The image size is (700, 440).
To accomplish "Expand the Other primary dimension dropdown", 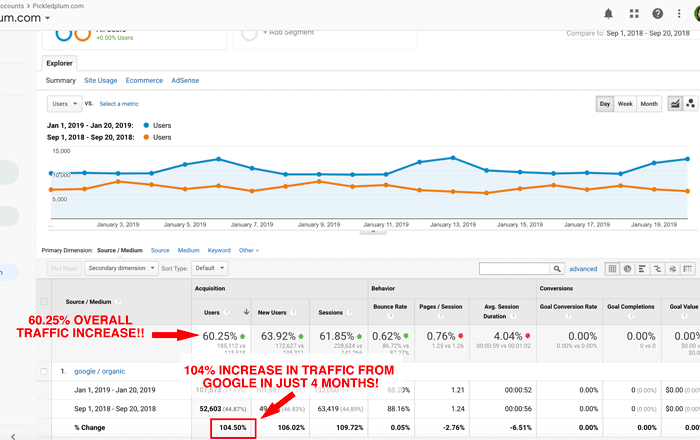I will (x=249, y=250).
